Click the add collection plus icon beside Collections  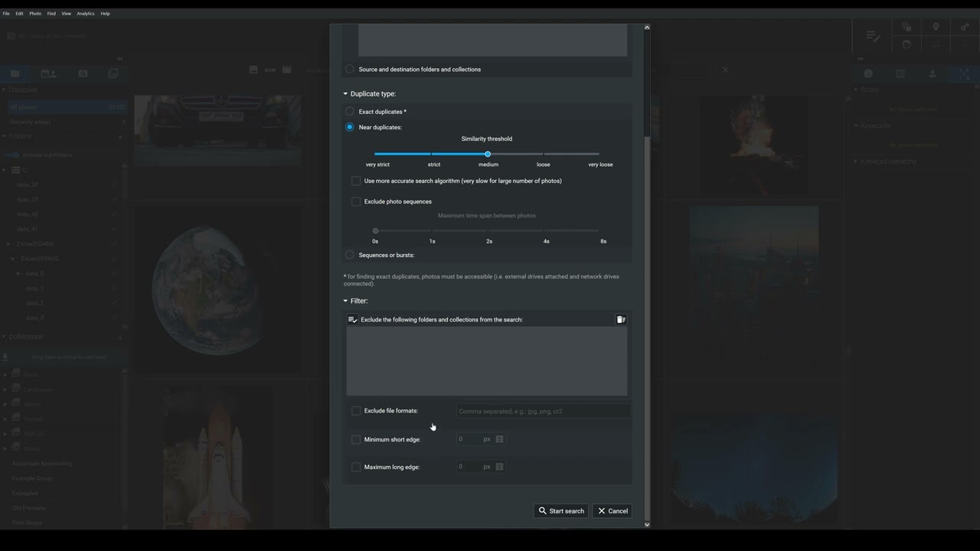tap(120, 337)
